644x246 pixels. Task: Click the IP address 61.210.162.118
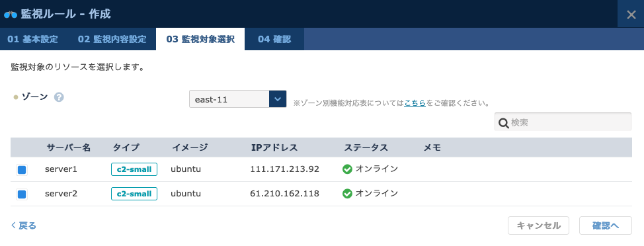[284, 194]
